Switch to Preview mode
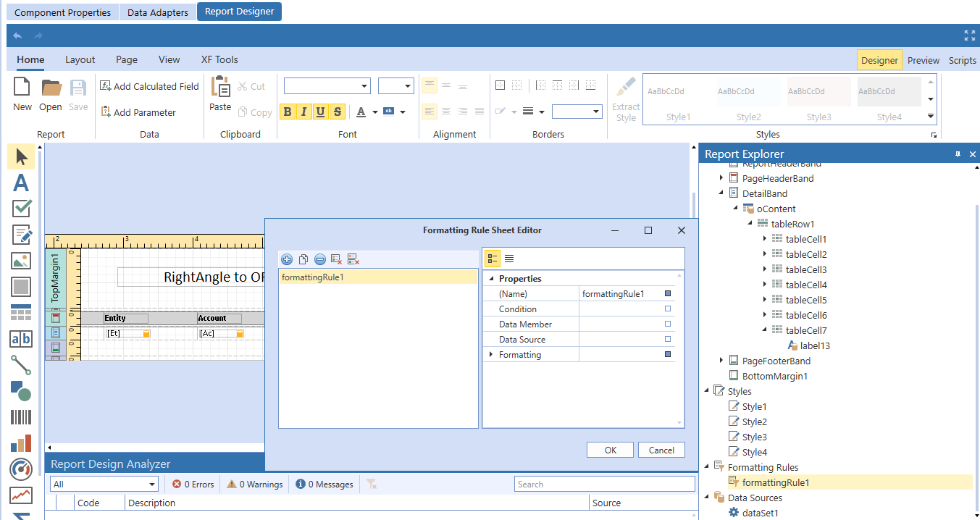 924,61
